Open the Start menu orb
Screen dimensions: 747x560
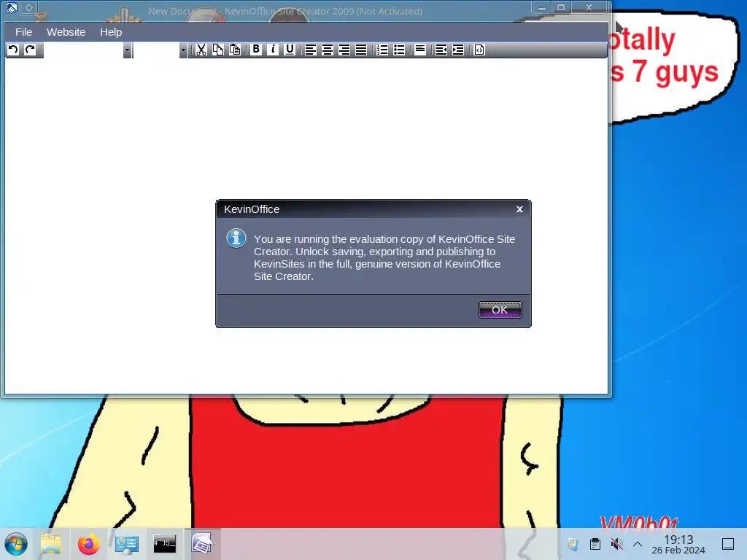pos(16,544)
